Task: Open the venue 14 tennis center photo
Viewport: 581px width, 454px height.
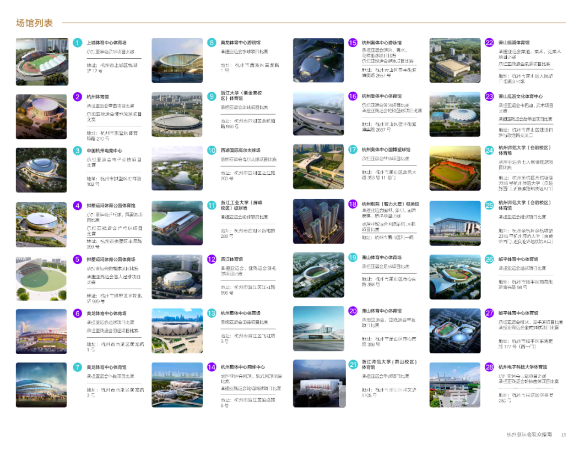Action: [177, 385]
